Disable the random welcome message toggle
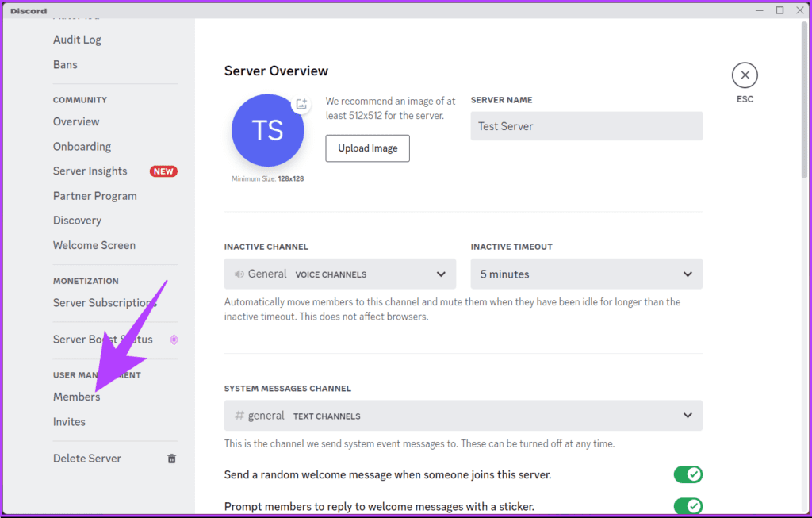Viewport: 812px width, 518px height. [x=688, y=474]
